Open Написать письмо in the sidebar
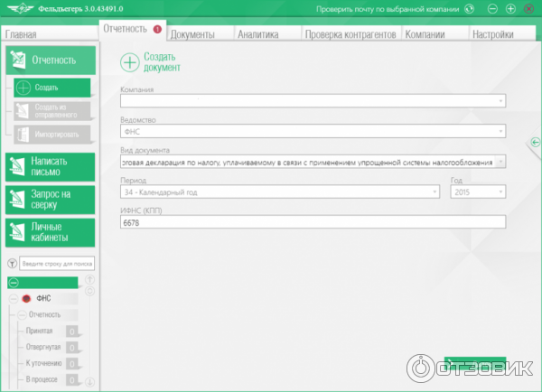Viewport: 542px width, 392px height. point(49,165)
